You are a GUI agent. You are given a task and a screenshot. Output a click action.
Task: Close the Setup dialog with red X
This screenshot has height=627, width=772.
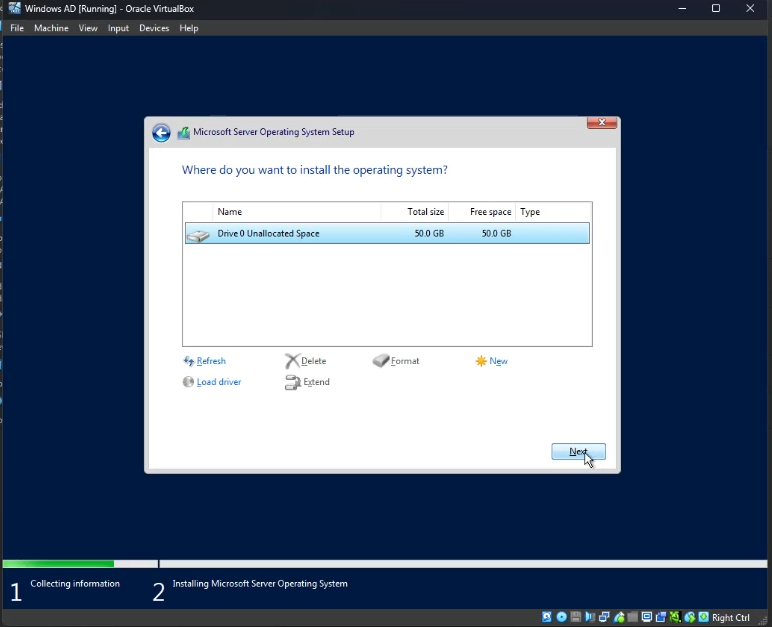(x=602, y=123)
